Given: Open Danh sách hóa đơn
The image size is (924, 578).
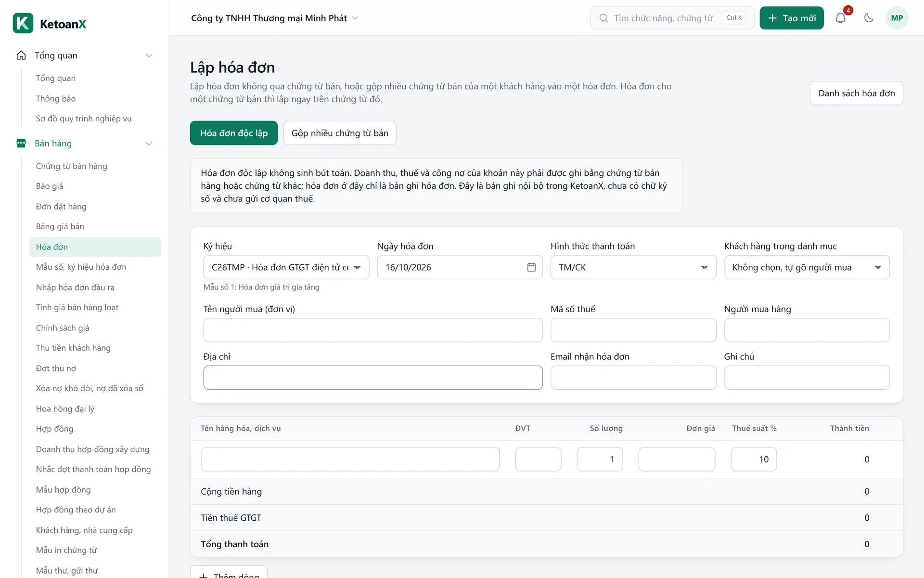Looking at the screenshot, I should 857,93.
